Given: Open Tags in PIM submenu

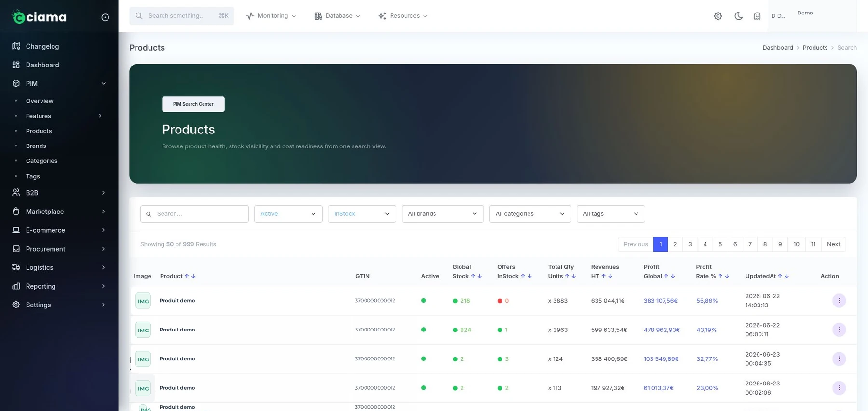Looking at the screenshot, I should [33, 176].
